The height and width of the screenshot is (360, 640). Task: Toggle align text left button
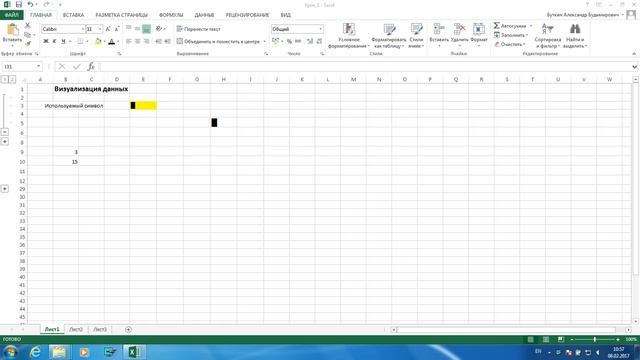tap(129, 41)
